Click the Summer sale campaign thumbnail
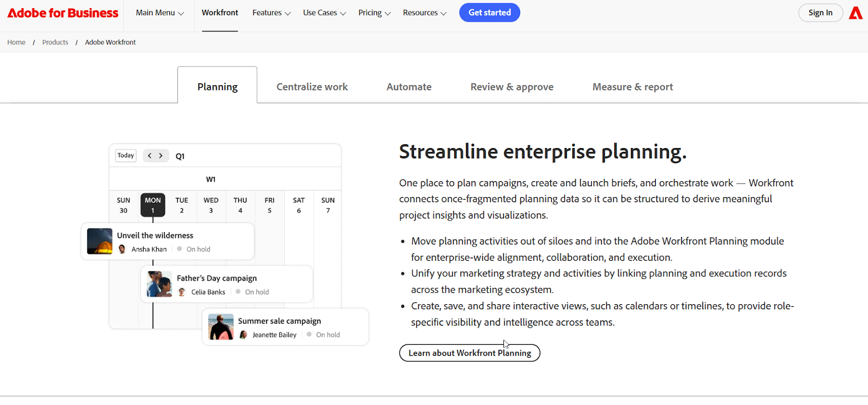The height and width of the screenshot is (405, 868). (221, 327)
